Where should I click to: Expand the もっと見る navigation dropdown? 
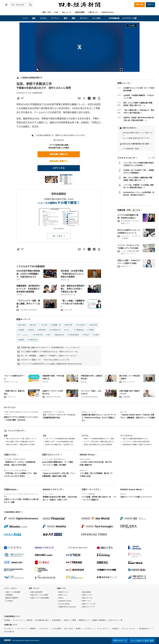point(98,18)
